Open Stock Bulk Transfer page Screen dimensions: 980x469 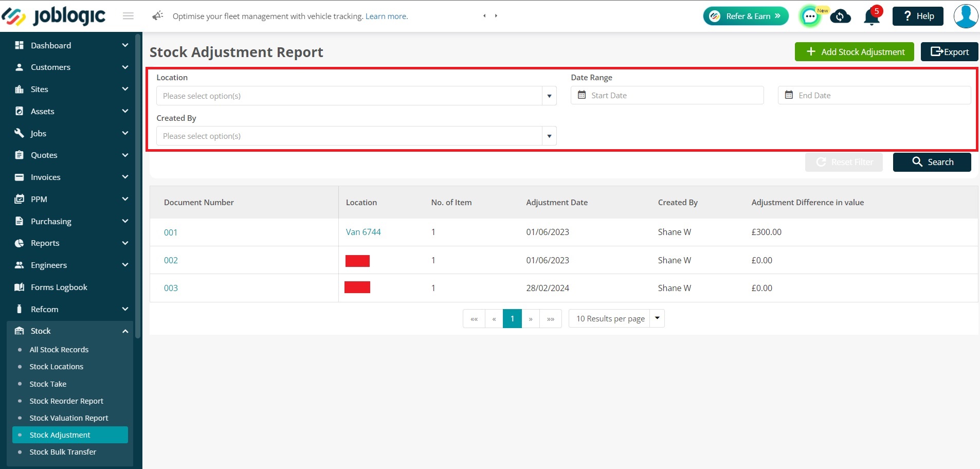point(63,452)
